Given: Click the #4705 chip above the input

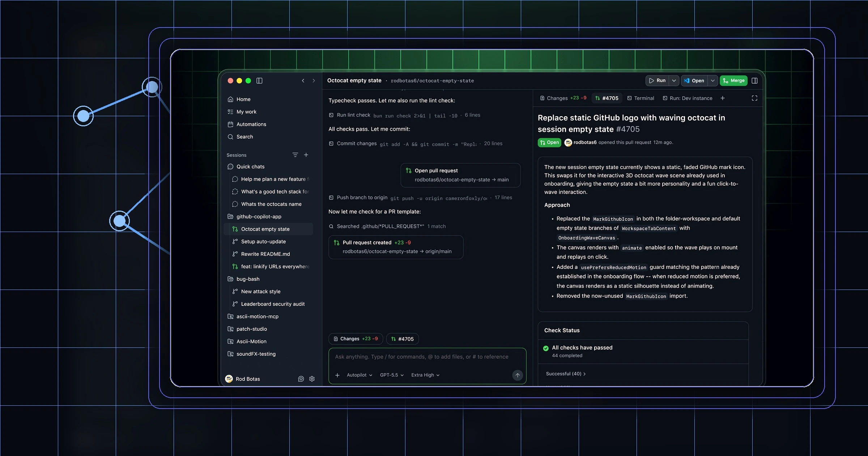Looking at the screenshot, I should click(403, 339).
